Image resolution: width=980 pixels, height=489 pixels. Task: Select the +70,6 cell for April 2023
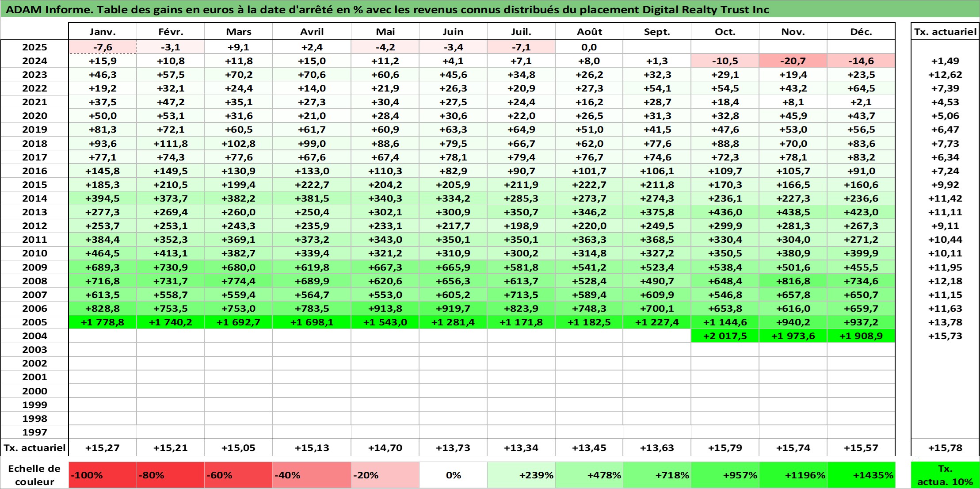(x=312, y=74)
